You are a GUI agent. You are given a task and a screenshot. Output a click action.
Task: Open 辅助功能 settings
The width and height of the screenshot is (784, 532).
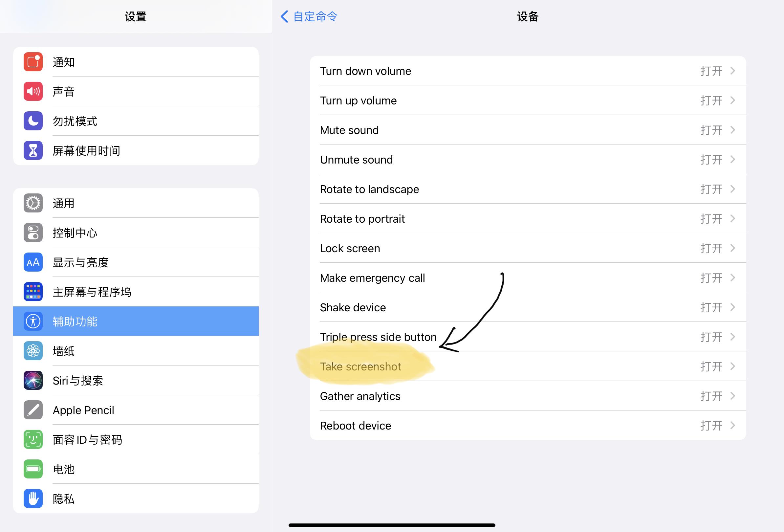(136, 321)
